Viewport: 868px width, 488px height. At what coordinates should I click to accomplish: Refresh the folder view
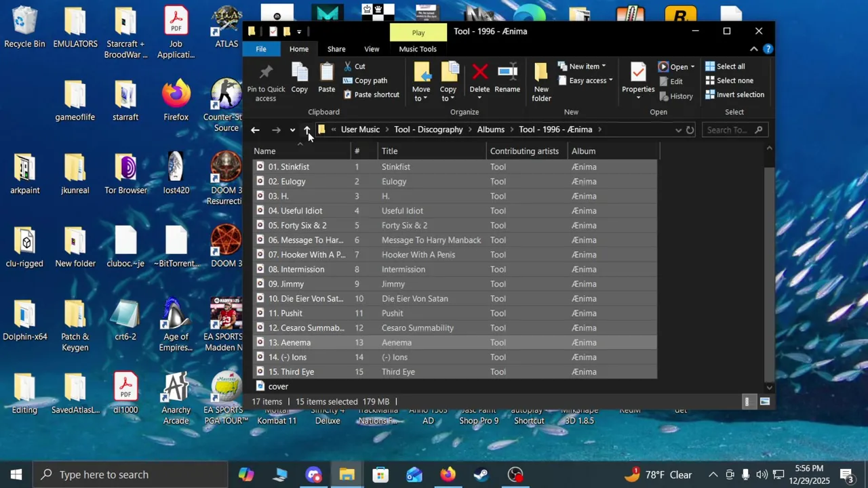pyautogui.click(x=690, y=130)
